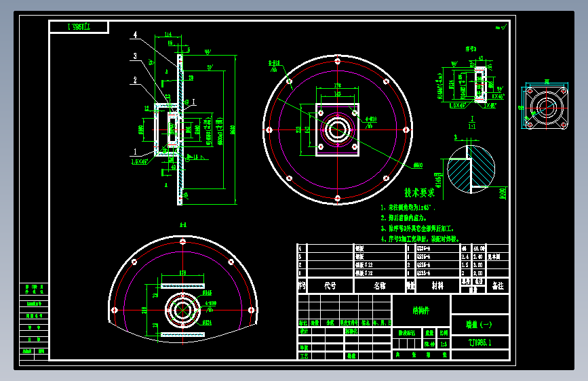Click the "I 1:1" detail view label
Screen dimensions: 588x381
click(x=472, y=123)
